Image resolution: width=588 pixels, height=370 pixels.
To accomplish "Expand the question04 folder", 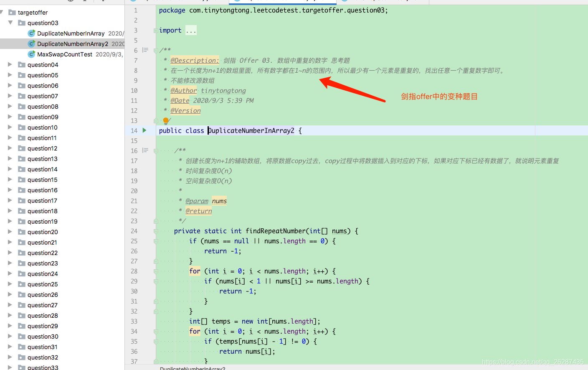I will [10, 64].
